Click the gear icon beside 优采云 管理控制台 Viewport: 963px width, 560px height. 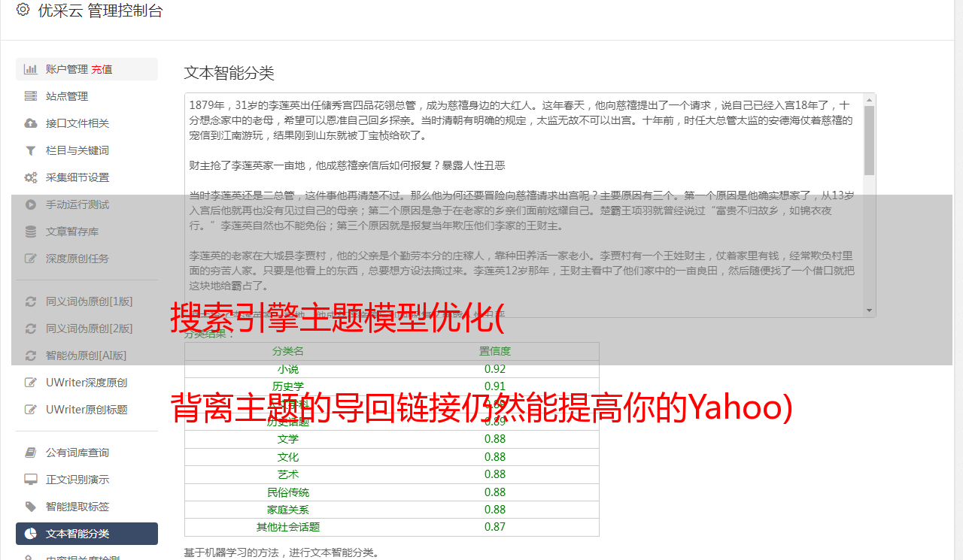[x=23, y=10]
